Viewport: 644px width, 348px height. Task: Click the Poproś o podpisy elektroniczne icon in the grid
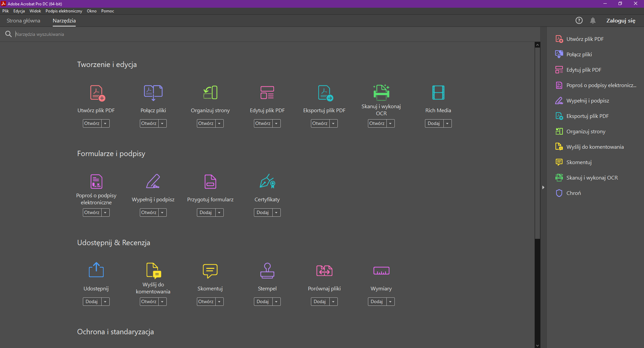96,182
